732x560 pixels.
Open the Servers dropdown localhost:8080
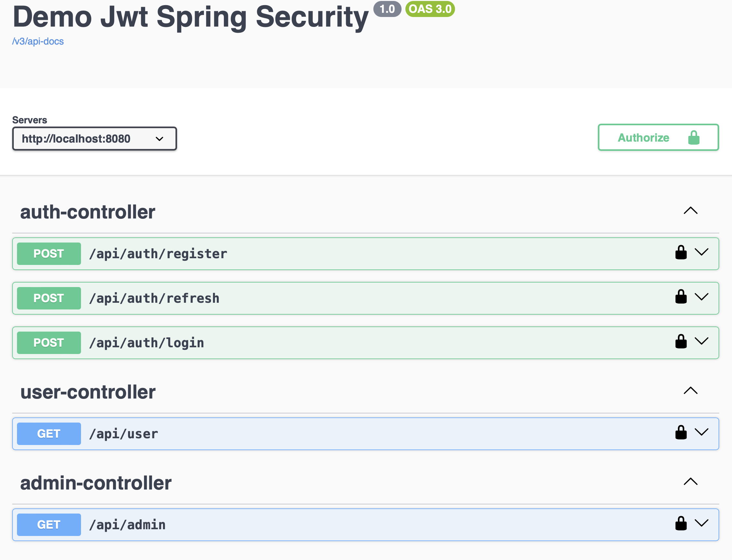point(94,139)
